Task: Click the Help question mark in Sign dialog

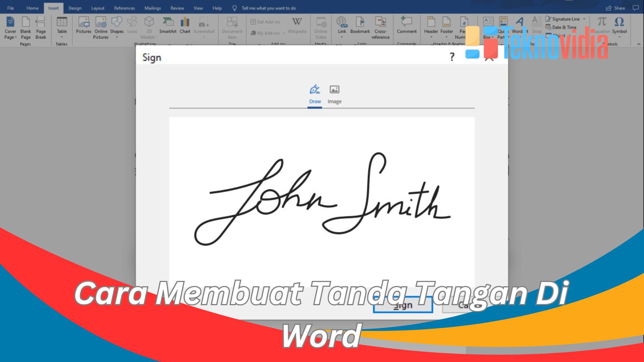Action: 452,57
